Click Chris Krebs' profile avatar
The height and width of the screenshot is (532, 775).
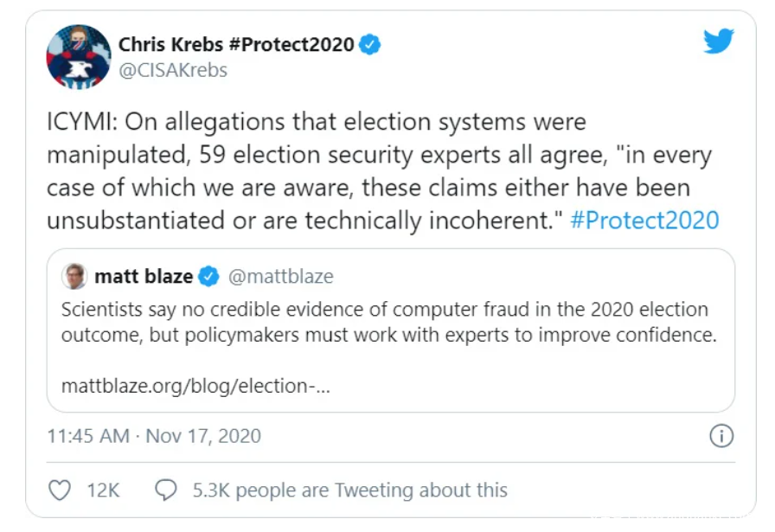pyautogui.click(x=79, y=57)
